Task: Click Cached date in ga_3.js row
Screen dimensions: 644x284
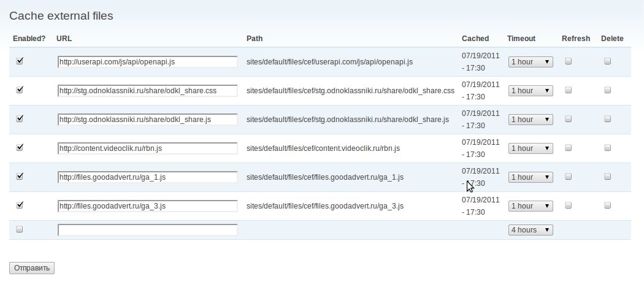Action: 480,205
